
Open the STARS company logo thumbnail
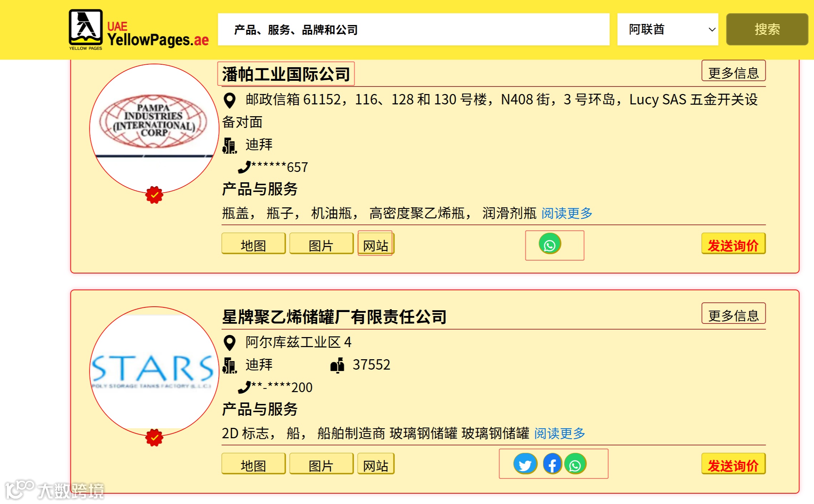[x=154, y=371]
